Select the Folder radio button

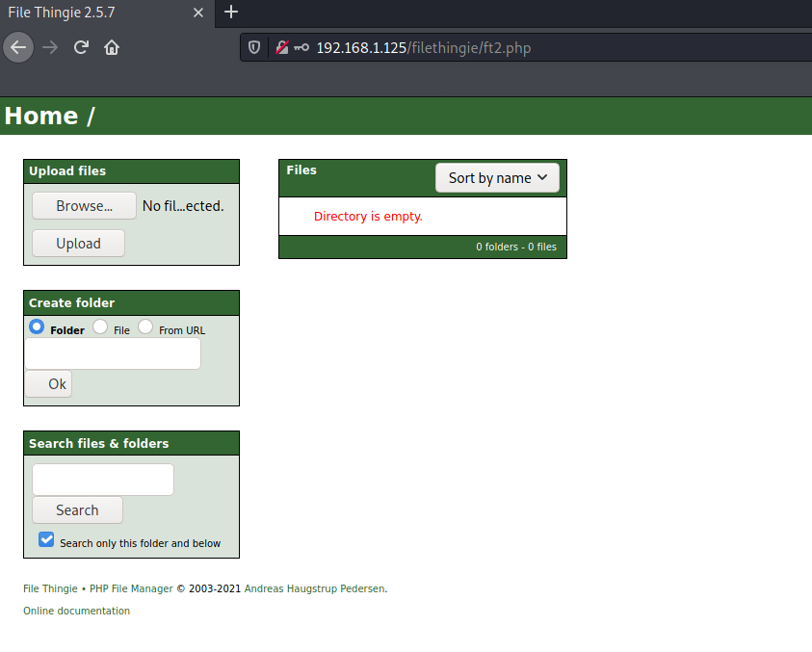coord(37,327)
